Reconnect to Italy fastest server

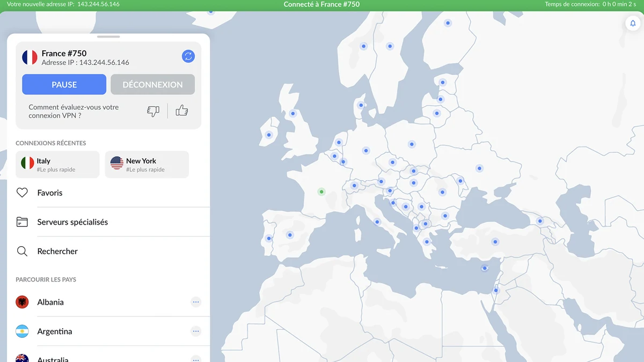click(x=57, y=164)
